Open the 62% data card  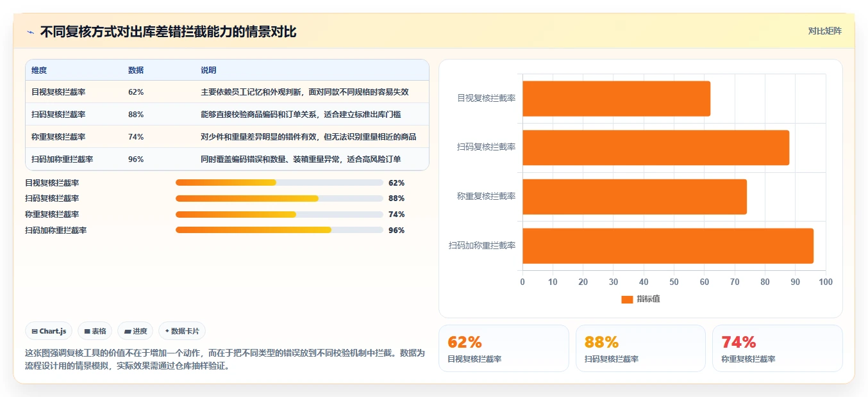pos(504,348)
